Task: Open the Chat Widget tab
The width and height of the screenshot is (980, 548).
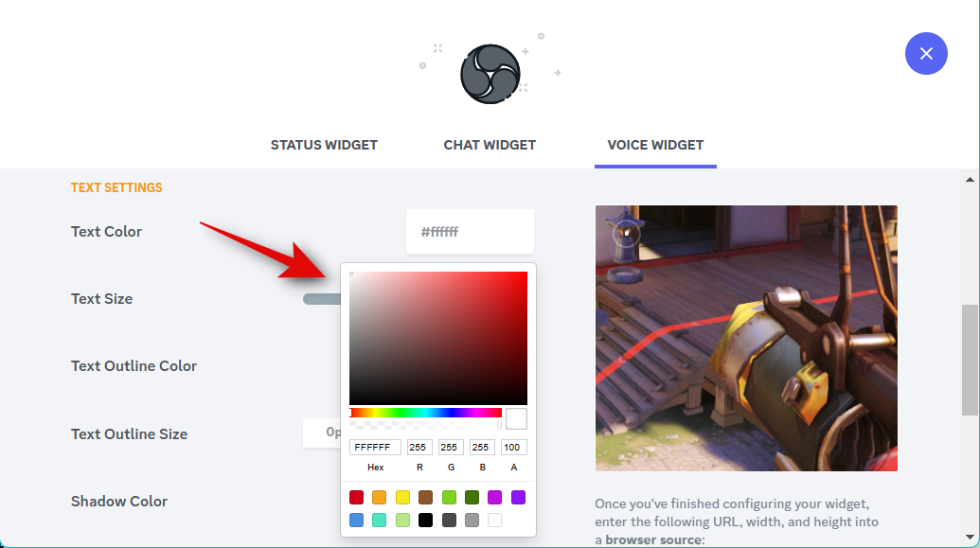Action: coord(490,145)
